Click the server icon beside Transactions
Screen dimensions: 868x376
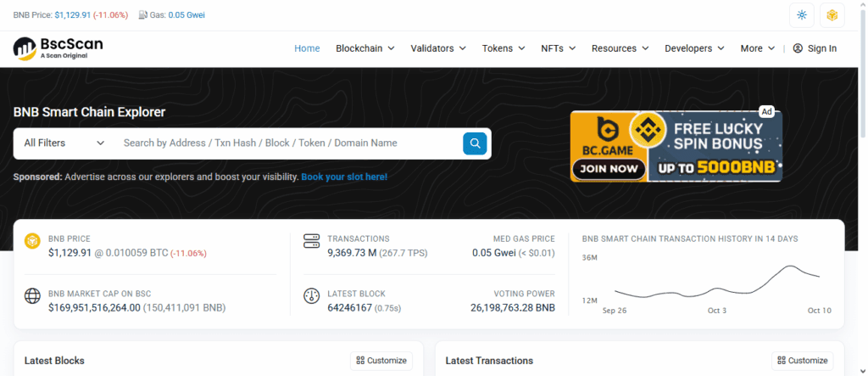tap(312, 241)
